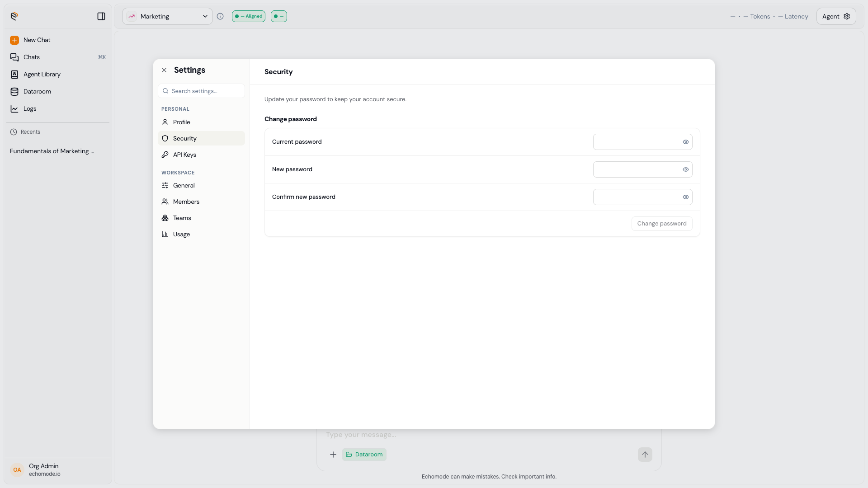This screenshot has width=868, height=488.
Task: Open the Profile settings section
Action: 201,122
